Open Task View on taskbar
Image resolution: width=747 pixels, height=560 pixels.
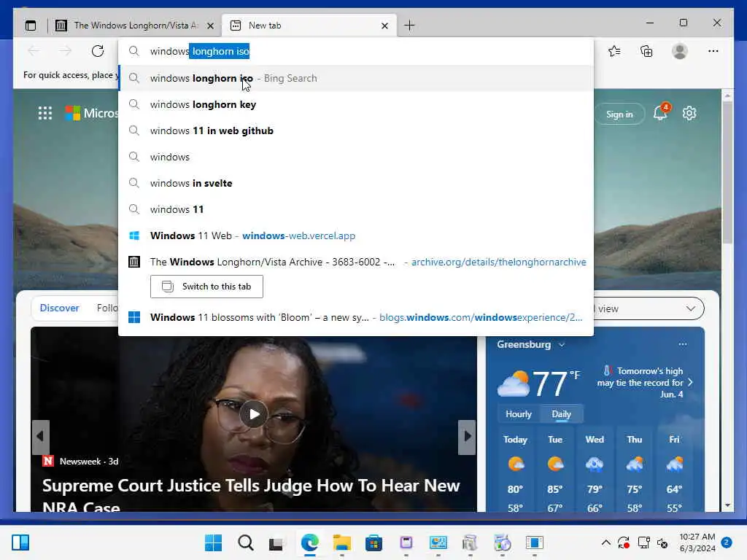tap(276, 542)
